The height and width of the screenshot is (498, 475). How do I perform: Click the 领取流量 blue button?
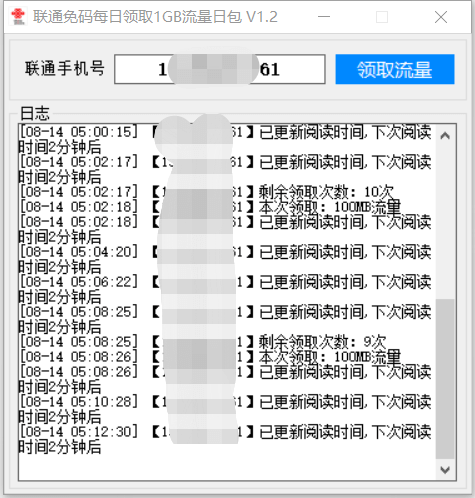(x=395, y=69)
